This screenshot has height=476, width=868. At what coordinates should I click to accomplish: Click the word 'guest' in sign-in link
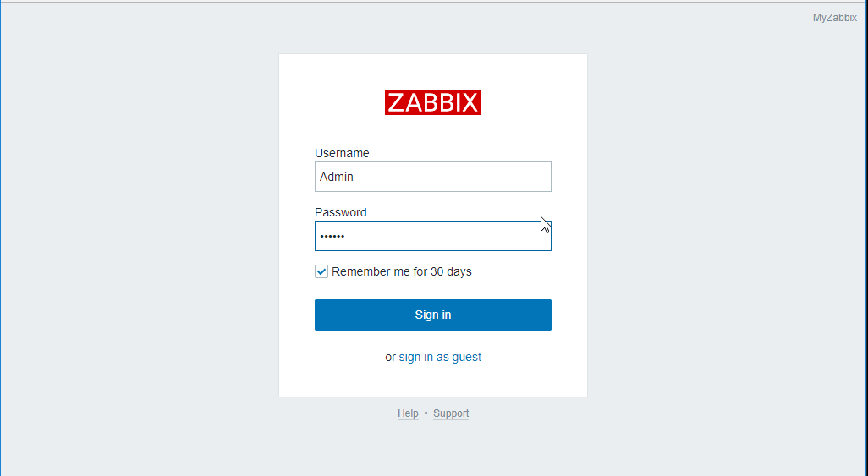[467, 358]
